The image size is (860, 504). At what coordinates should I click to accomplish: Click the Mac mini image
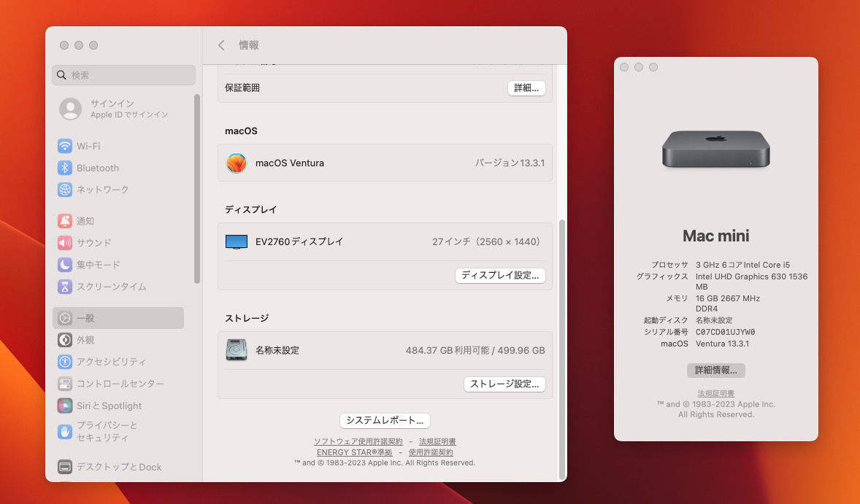(x=715, y=149)
